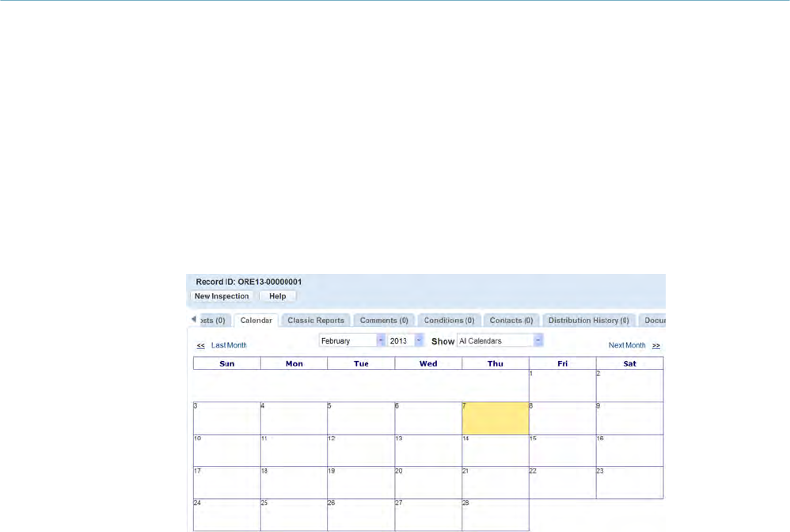Click the Wed column header
The image size is (790, 532).
coord(428,363)
